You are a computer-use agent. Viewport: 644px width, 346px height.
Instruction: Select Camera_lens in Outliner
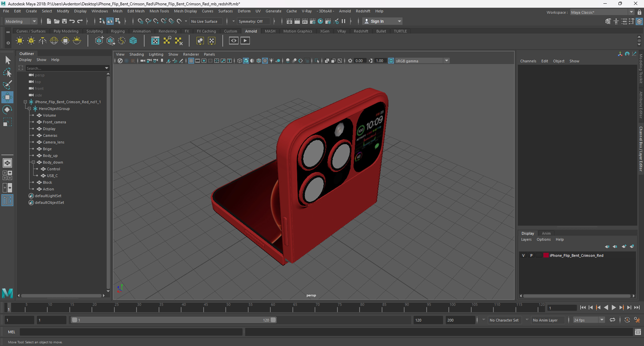pyautogui.click(x=53, y=142)
